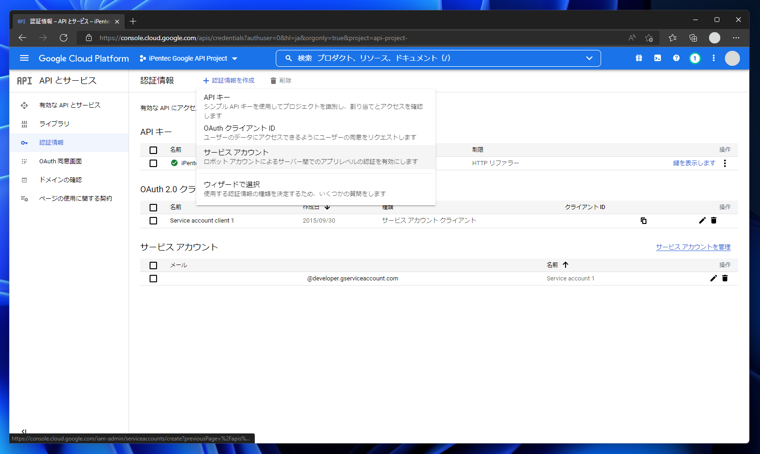
Task: Open the browser profile avatar
Action: [x=714, y=38]
